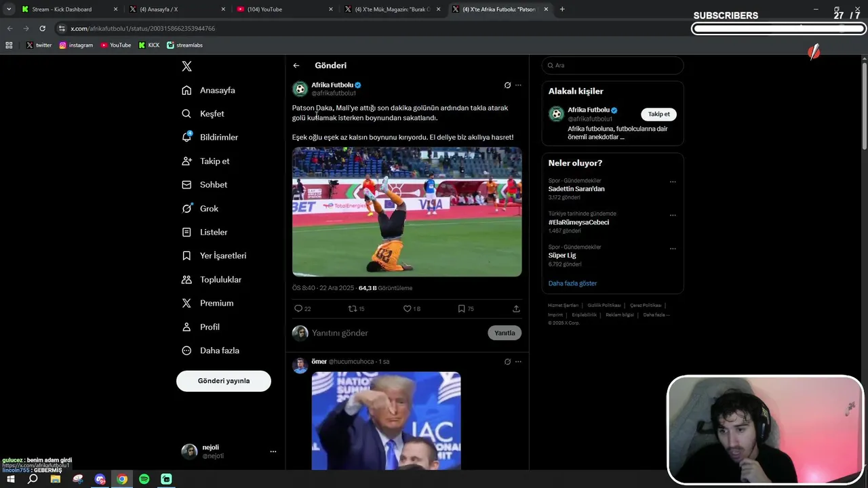Open Bildirimler notifications
Image resolution: width=868 pixels, height=488 pixels.
210,137
